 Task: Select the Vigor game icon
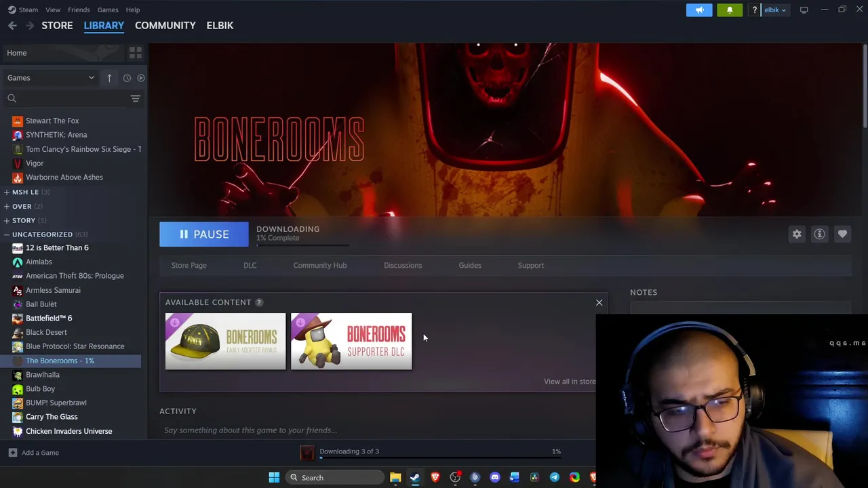[18, 163]
